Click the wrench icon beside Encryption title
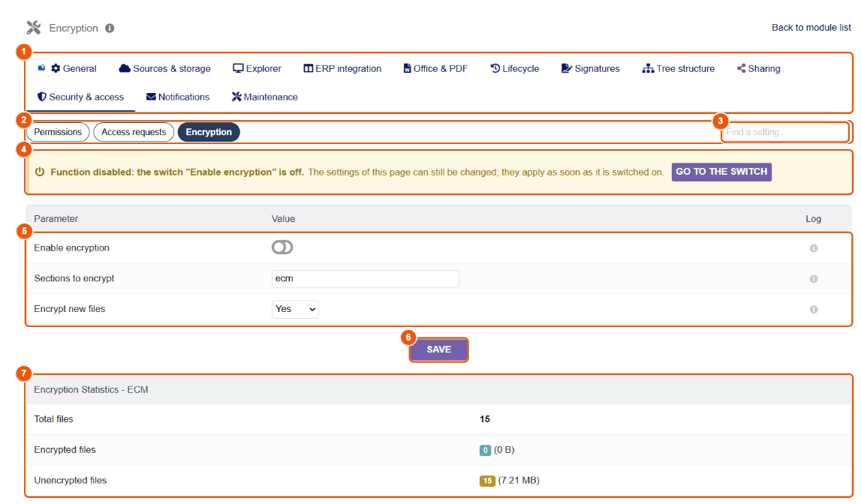Image resolution: width=861 pixels, height=504 pixels. click(x=34, y=28)
